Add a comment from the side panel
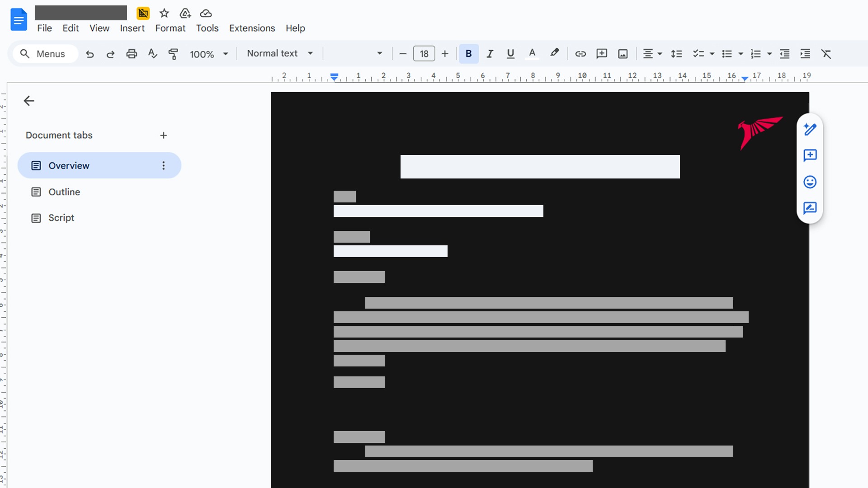 pos(810,155)
